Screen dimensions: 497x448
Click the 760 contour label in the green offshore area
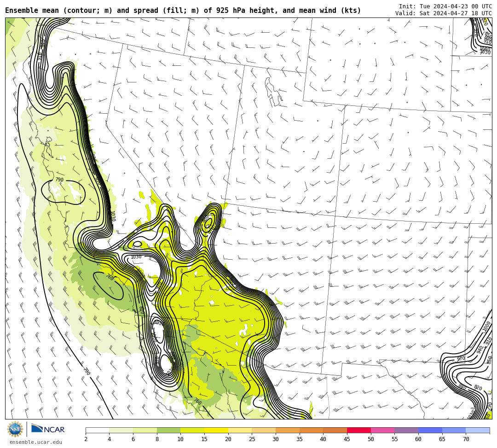(x=109, y=277)
